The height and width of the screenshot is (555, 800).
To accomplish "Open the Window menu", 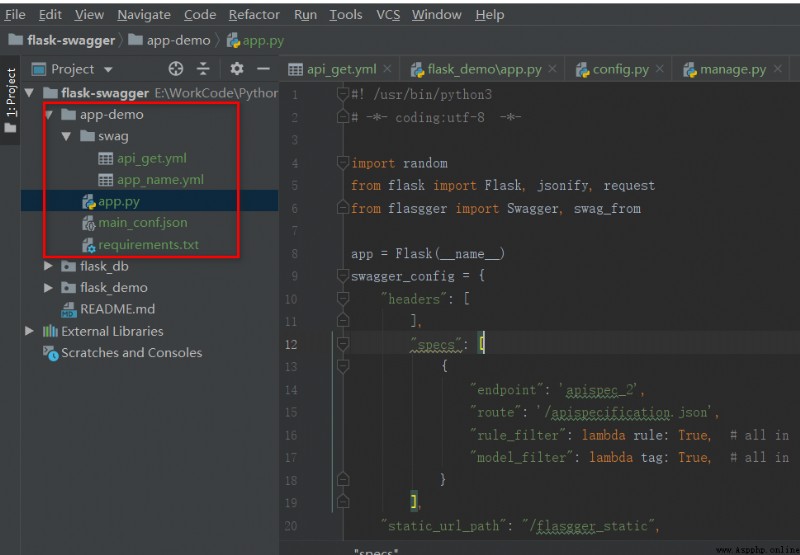I will (x=436, y=15).
